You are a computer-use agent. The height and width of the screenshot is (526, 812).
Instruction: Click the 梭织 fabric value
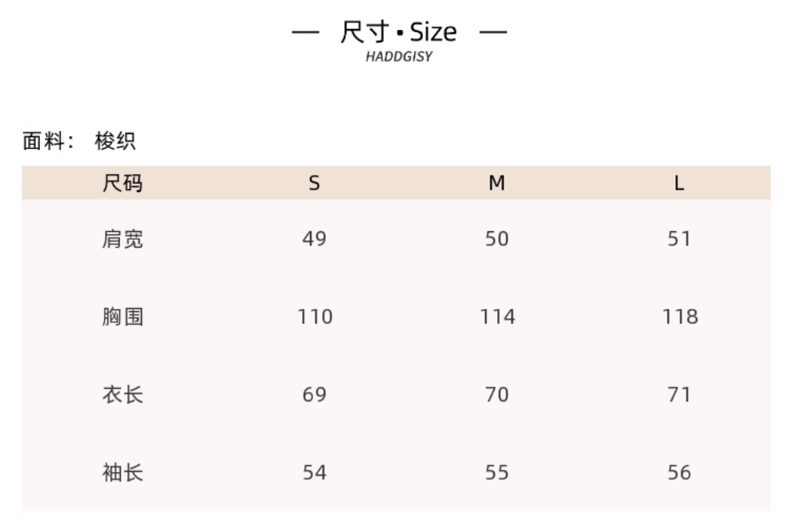click(x=115, y=141)
